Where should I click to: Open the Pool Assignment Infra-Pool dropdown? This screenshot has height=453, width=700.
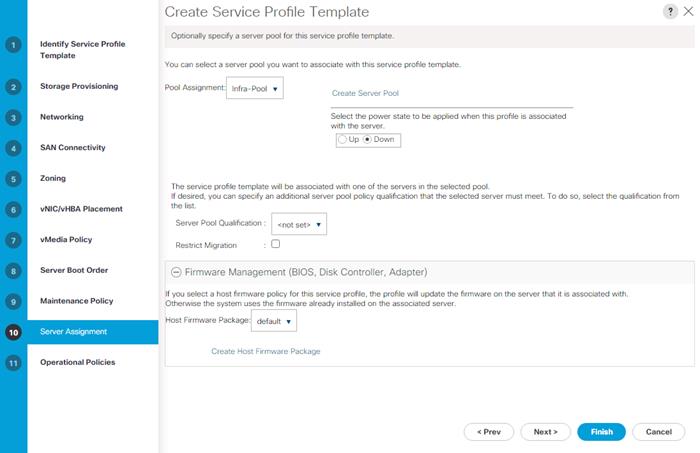(x=254, y=88)
